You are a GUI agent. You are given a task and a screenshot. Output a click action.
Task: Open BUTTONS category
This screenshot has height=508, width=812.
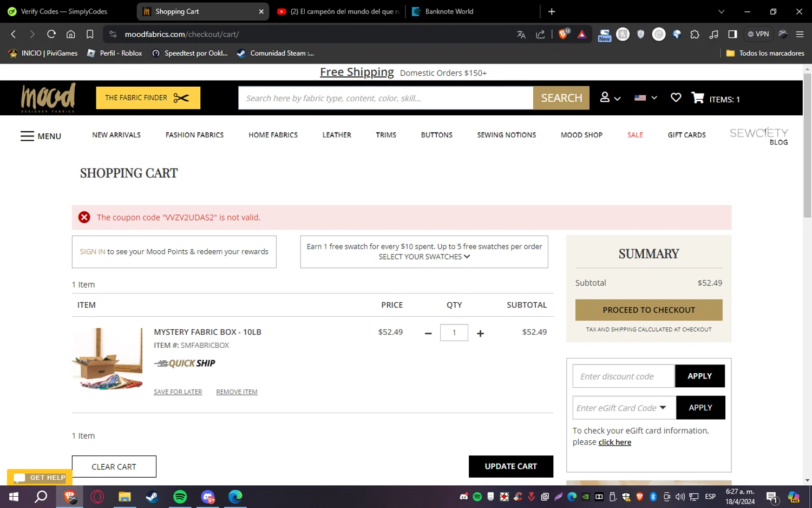(x=436, y=135)
